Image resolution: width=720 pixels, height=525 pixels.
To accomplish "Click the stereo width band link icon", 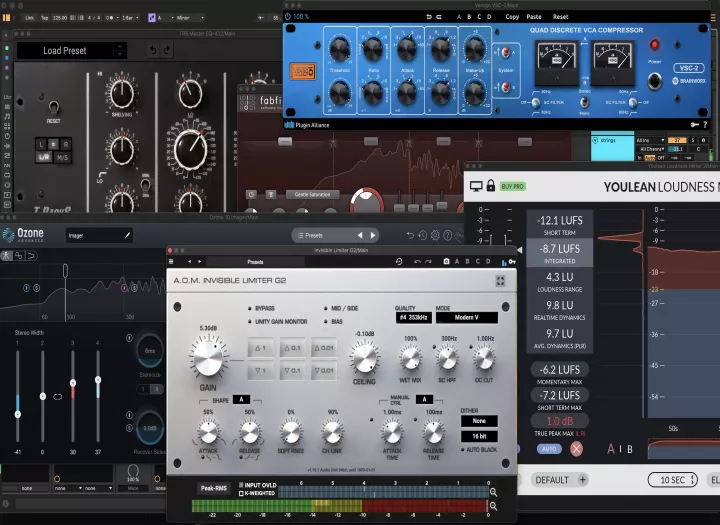I will tap(57, 397).
